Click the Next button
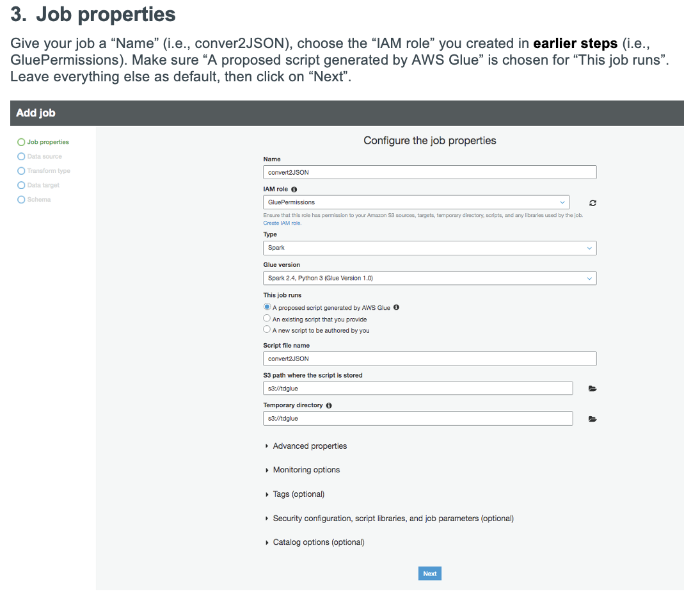The height and width of the screenshot is (612, 700). [430, 574]
